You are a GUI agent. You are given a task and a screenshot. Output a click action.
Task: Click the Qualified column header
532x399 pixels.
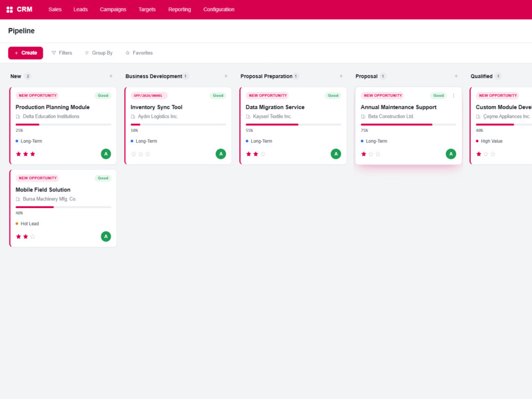point(481,76)
